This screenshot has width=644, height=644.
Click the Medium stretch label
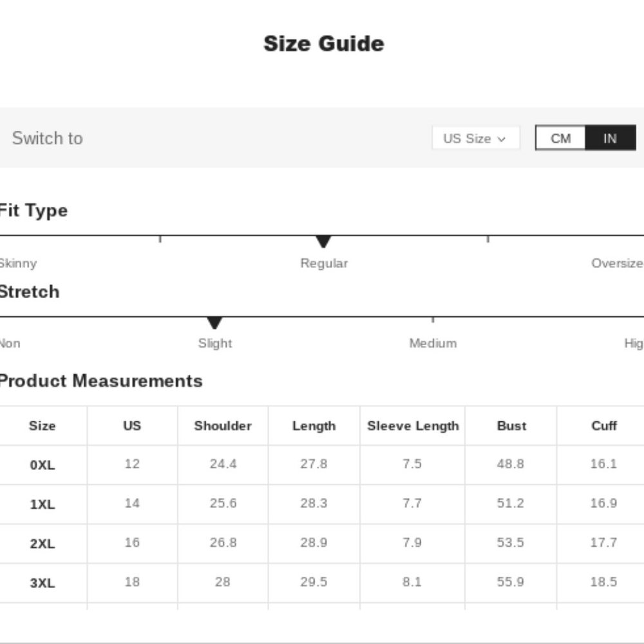pos(433,343)
